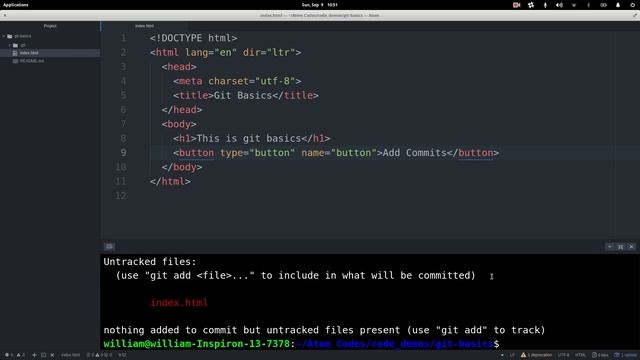Click the linter warnings indicator in status bar

pos(20,355)
